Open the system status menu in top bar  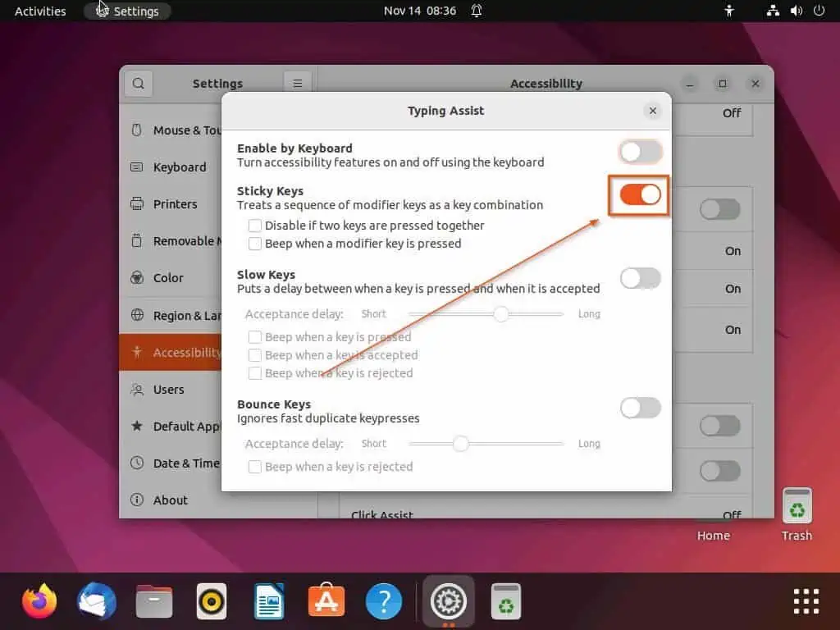point(795,11)
